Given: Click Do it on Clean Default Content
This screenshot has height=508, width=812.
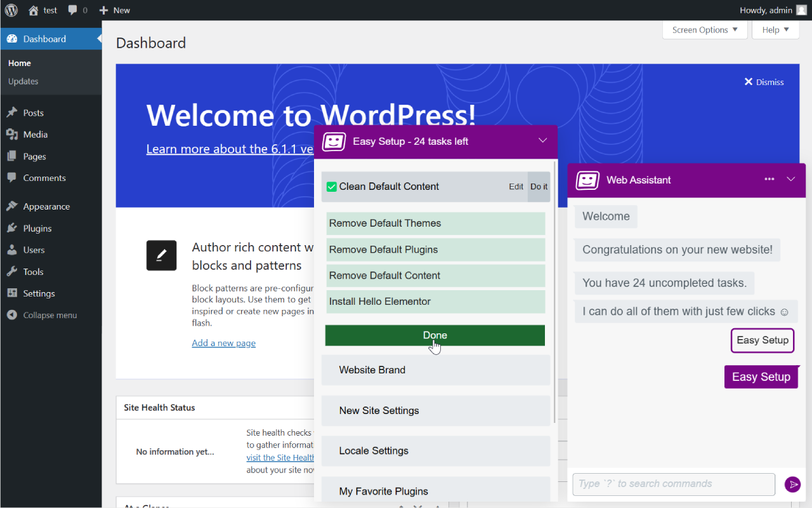Looking at the screenshot, I should [539, 187].
